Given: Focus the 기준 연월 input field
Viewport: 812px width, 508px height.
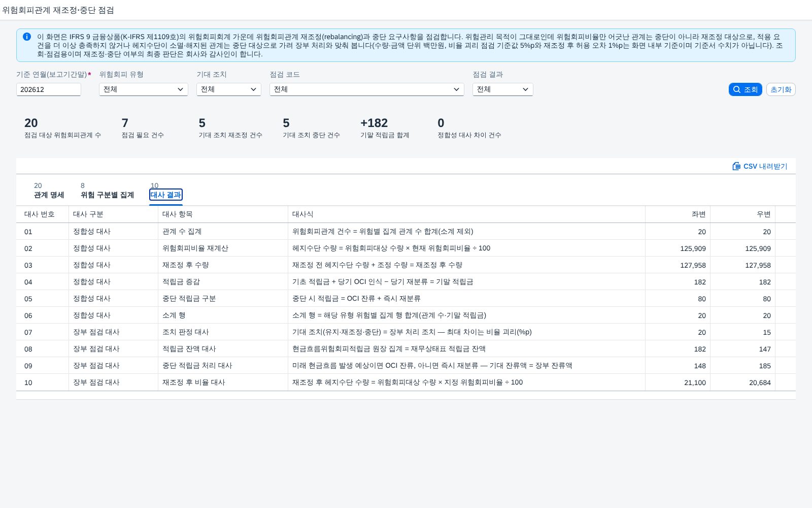Looking at the screenshot, I should (49, 89).
